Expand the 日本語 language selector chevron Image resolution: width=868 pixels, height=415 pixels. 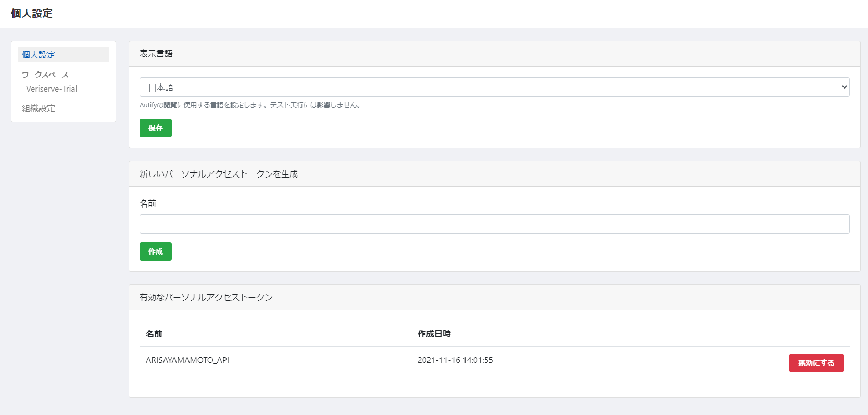pyautogui.click(x=844, y=87)
